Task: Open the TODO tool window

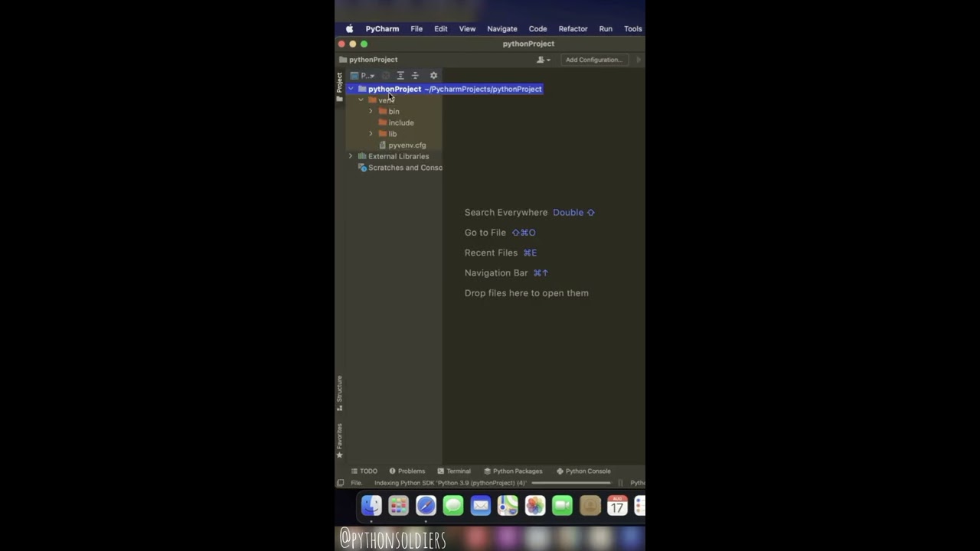Action: point(364,471)
